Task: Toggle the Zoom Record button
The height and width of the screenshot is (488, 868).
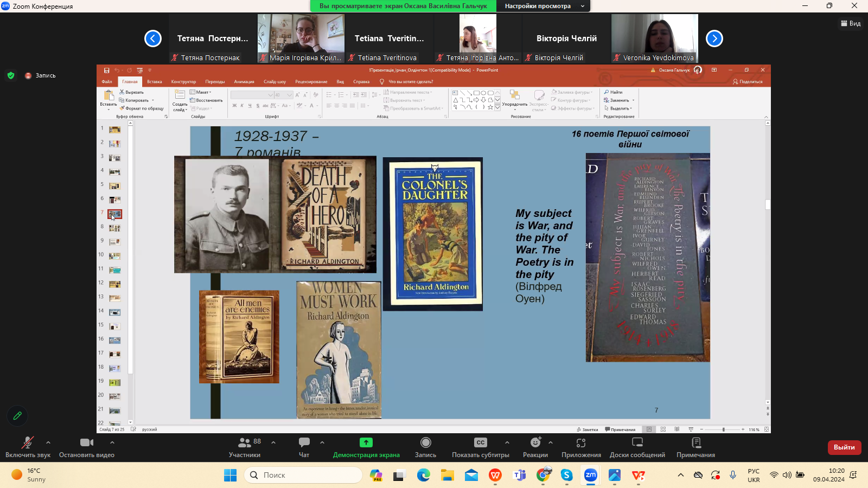Action: coord(426,443)
